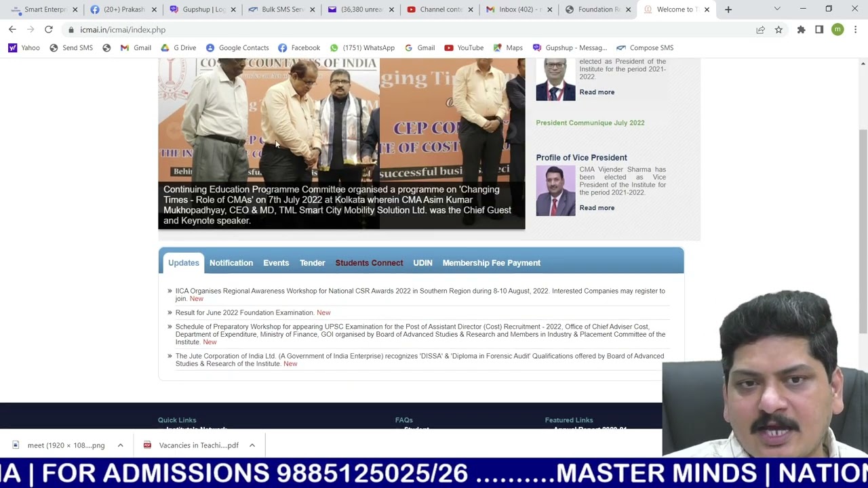
Task: Share this page from address bar
Action: [760, 30]
